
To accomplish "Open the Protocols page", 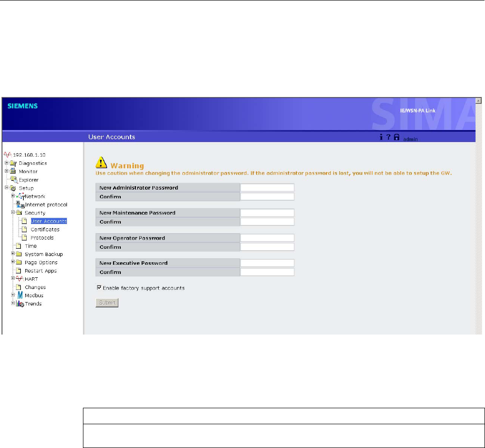I will 42,238.
